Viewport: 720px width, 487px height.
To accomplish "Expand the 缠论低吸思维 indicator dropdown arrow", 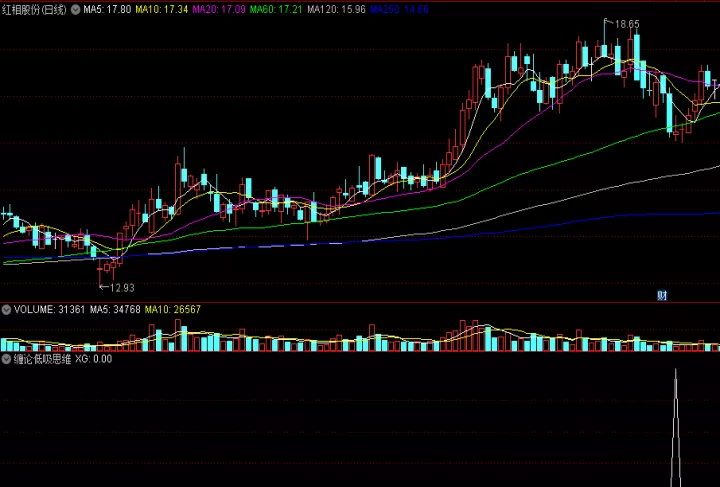I will pos(6,359).
